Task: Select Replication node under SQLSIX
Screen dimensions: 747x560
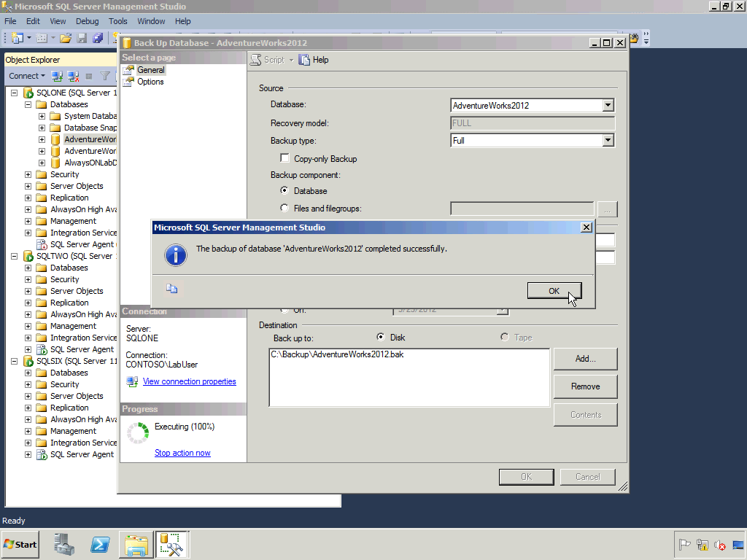Action: point(69,408)
